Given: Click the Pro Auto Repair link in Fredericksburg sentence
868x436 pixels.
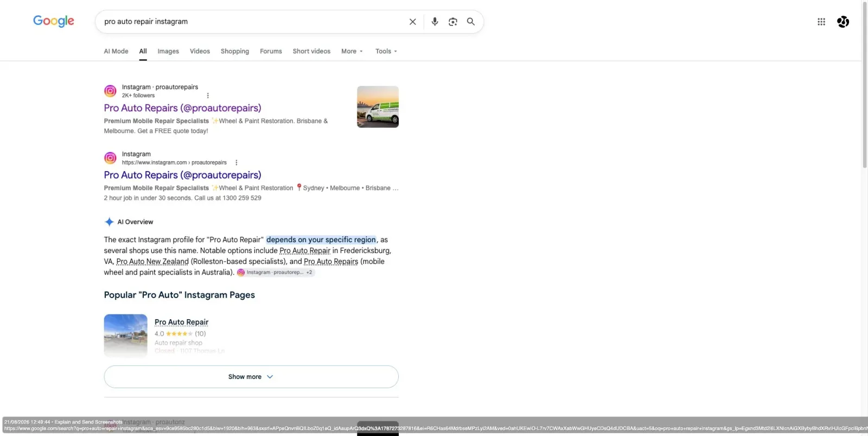Looking at the screenshot, I should pyautogui.click(x=305, y=250).
